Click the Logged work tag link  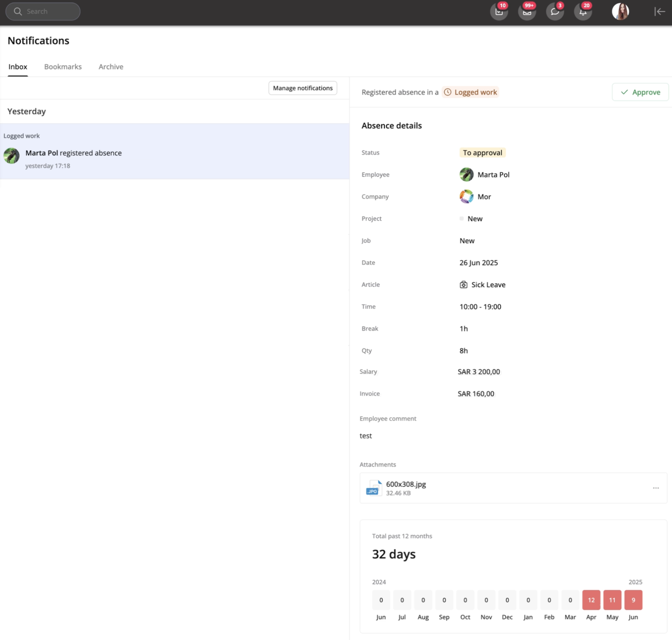click(x=470, y=92)
